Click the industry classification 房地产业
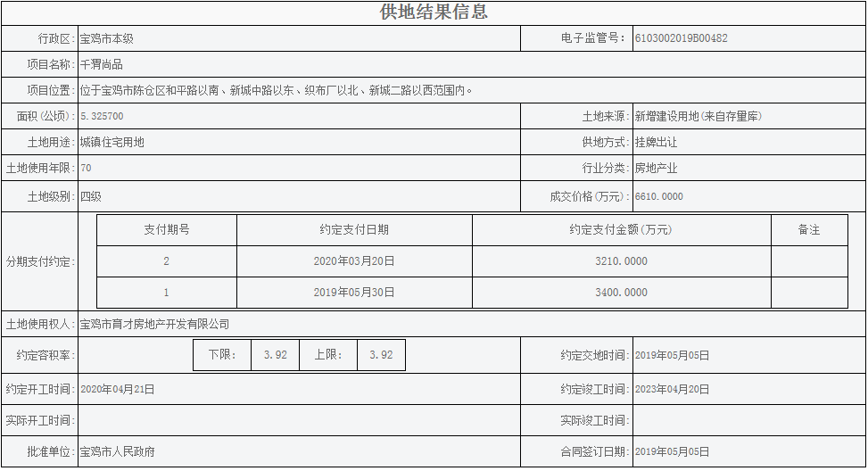 656,168
